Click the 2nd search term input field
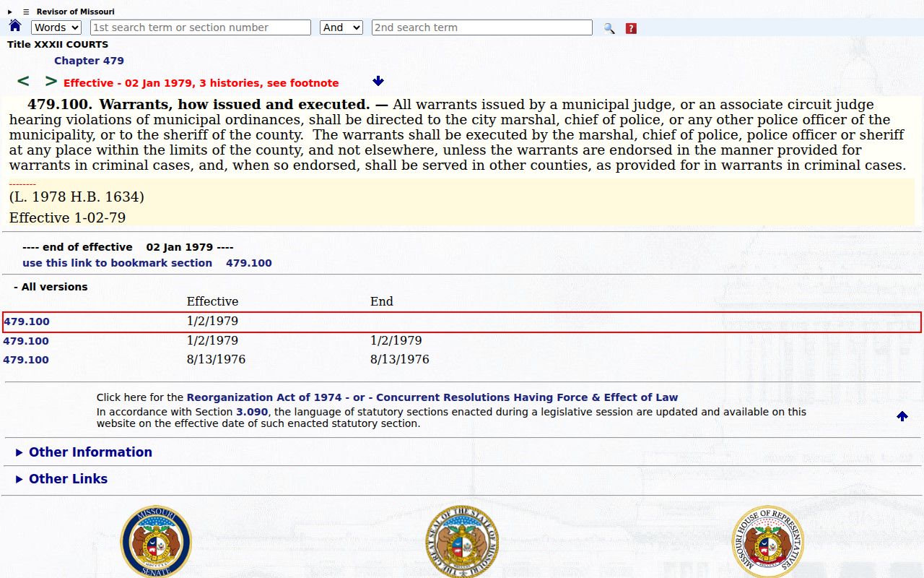 click(x=482, y=27)
